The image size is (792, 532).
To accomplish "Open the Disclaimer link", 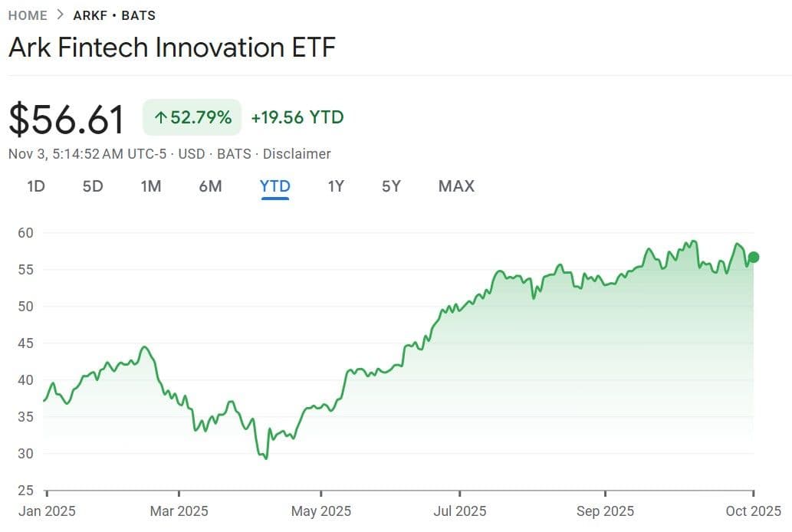I will (297, 153).
